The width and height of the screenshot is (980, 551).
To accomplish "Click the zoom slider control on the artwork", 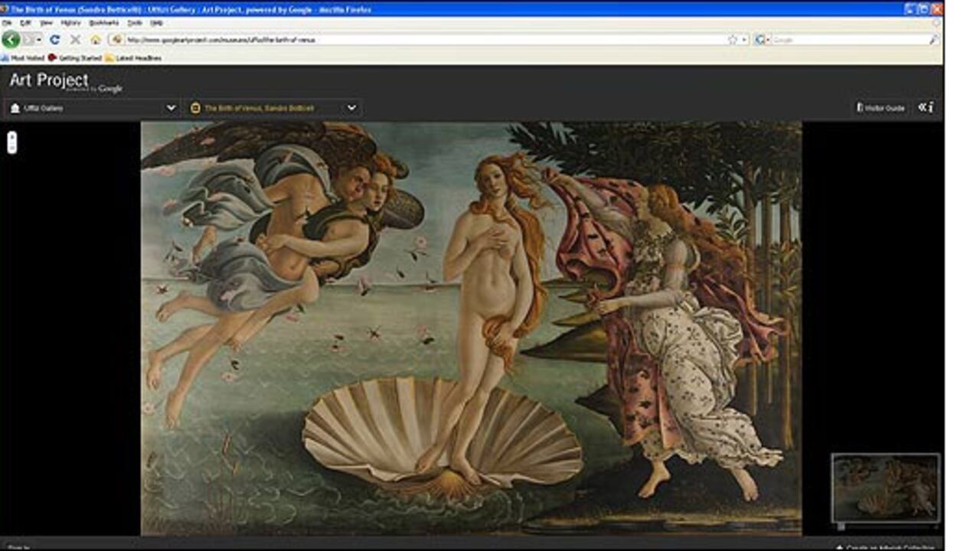I will click(11, 142).
